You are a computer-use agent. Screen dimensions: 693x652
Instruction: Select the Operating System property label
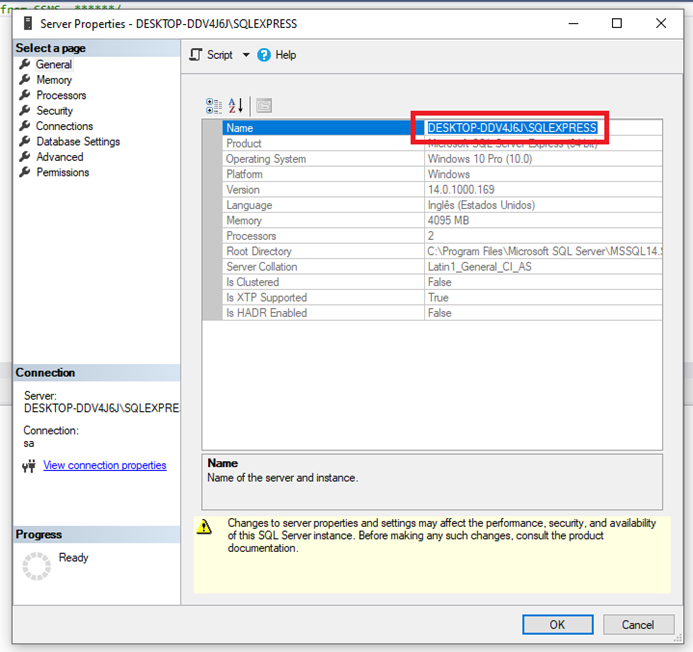[x=266, y=159]
